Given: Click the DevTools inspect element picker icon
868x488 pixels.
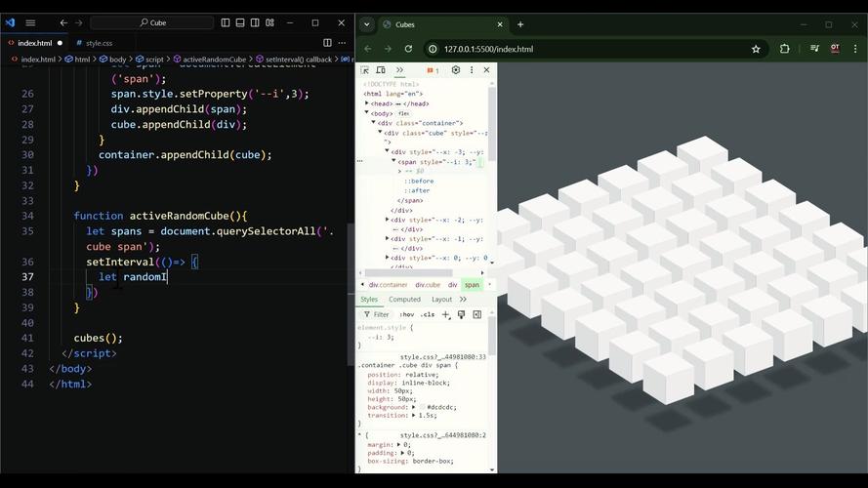Looking at the screenshot, I should point(365,70).
